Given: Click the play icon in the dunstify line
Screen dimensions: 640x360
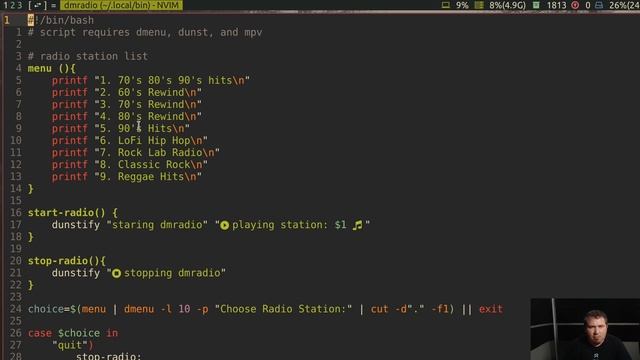Looking at the screenshot, I should point(224,225).
